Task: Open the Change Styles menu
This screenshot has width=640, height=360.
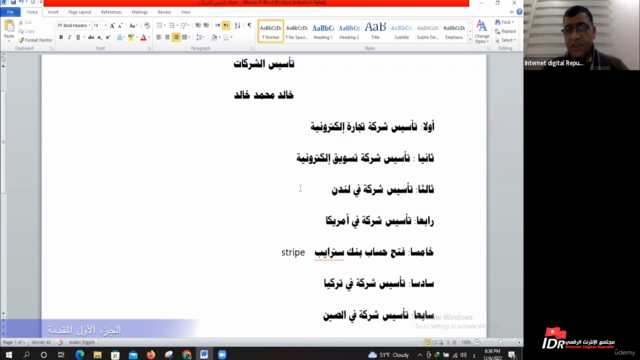Action: (x=482, y=31)
